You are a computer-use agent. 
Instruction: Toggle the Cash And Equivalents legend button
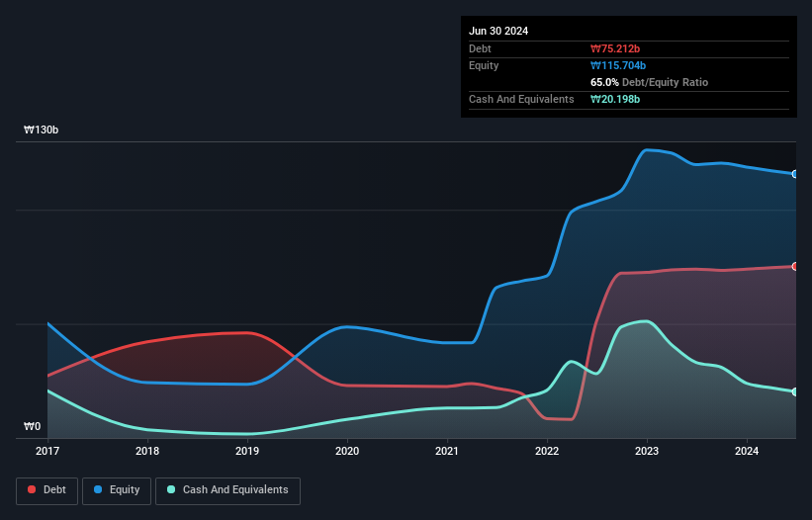click(227, 490)
